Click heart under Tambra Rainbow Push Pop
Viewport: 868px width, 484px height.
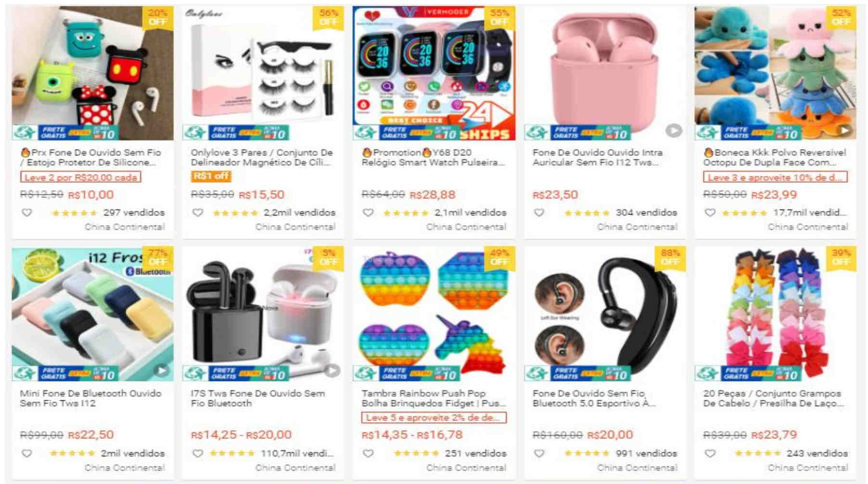(368, 453)
